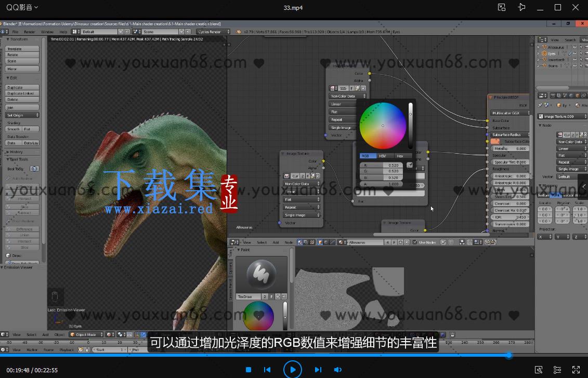Open the node editor Add menu
This screenshot has width=588, height=378.
(276, 242)
